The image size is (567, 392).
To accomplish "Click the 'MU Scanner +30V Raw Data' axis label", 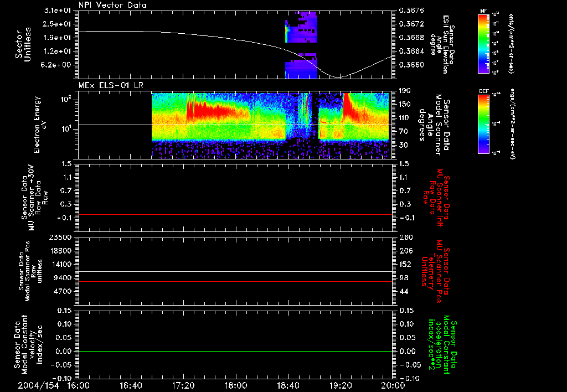I will coord(35,198).
